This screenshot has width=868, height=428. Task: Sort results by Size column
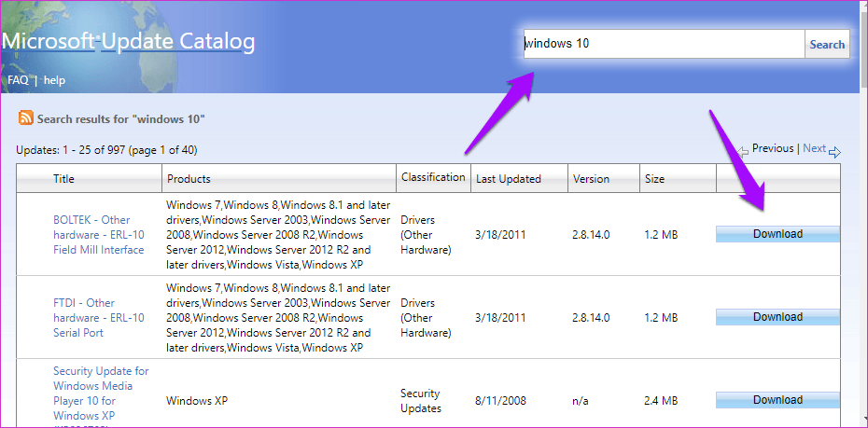[655, 179]
